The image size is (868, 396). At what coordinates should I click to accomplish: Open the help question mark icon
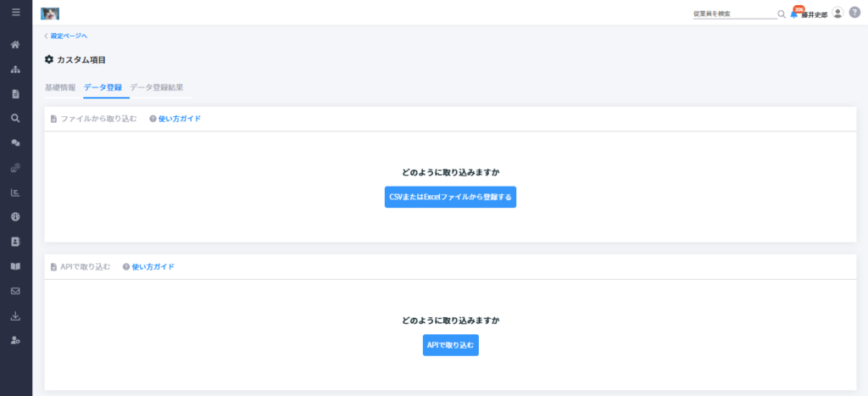pyautogui.click(x=854, y=13)
